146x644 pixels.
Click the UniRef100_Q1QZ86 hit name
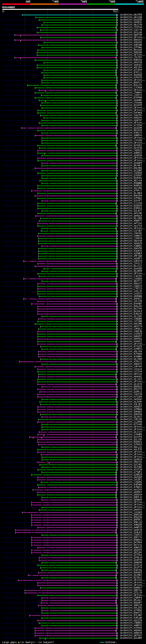coord(131,128)
